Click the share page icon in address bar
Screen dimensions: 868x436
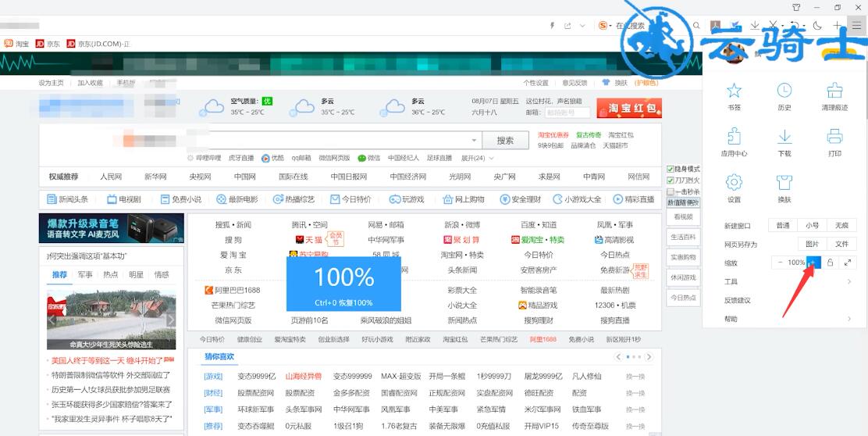coord(567,26)
